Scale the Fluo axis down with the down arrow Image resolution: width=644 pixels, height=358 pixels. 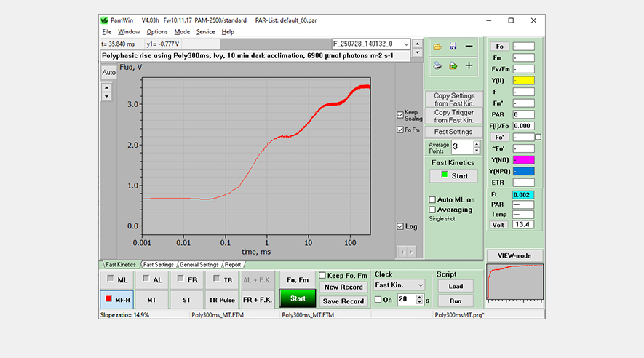(x=106, y=96)
